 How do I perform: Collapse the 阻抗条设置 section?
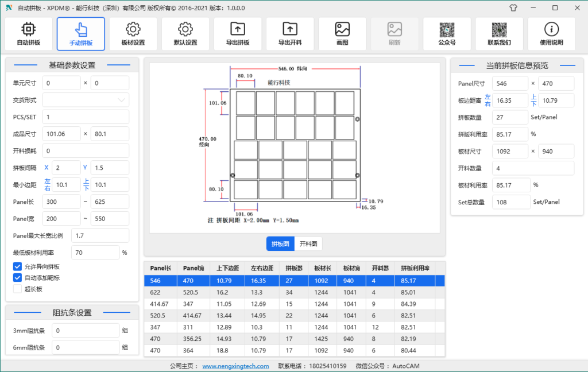click(x=71, y=312)
